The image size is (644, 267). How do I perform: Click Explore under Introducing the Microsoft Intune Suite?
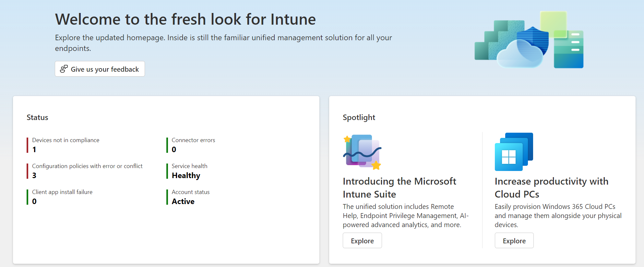pos(362,241)
